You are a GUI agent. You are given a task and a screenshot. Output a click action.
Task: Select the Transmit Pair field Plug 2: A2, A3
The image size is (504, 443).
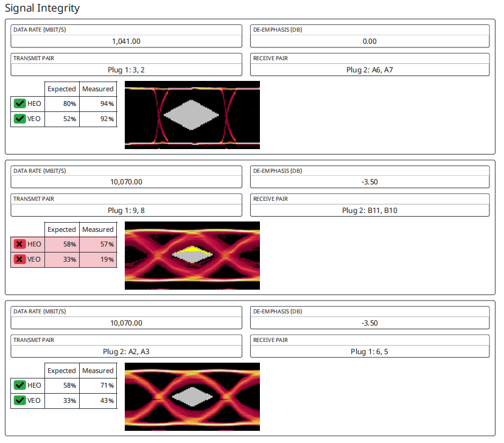pyautogui.click(x=127, y=352)
